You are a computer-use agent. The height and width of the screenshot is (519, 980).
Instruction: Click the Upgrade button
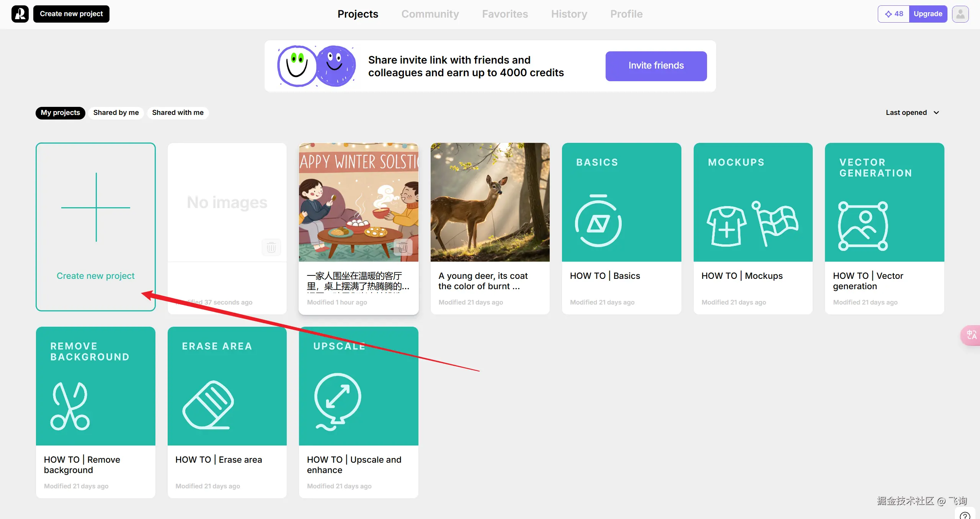click(x=928, y=14)
